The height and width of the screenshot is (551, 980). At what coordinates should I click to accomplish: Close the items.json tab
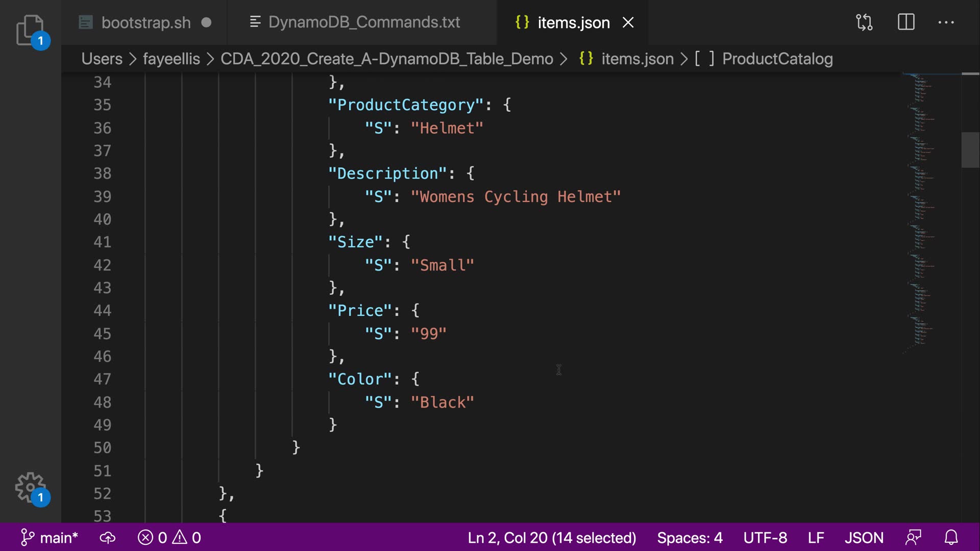628,22
